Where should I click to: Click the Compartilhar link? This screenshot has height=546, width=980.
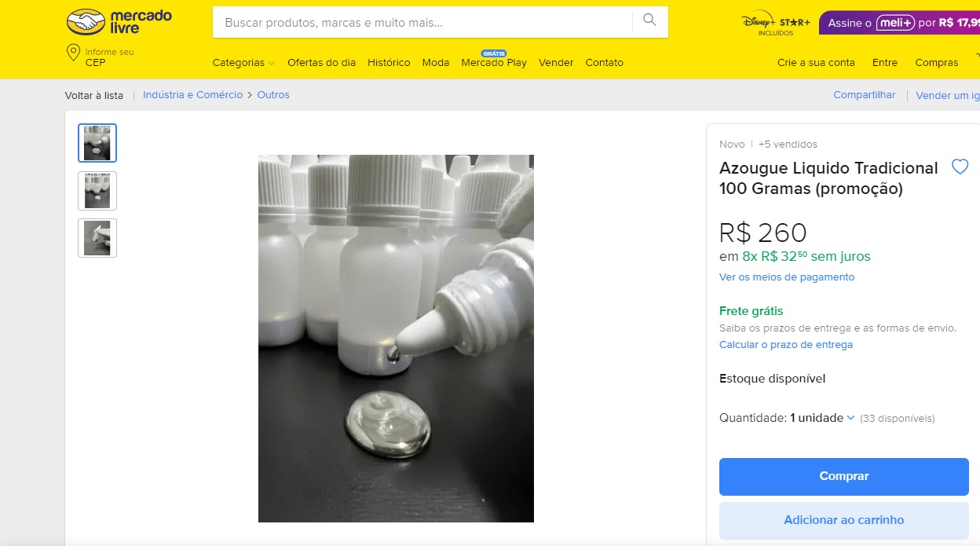coord(865,95)
